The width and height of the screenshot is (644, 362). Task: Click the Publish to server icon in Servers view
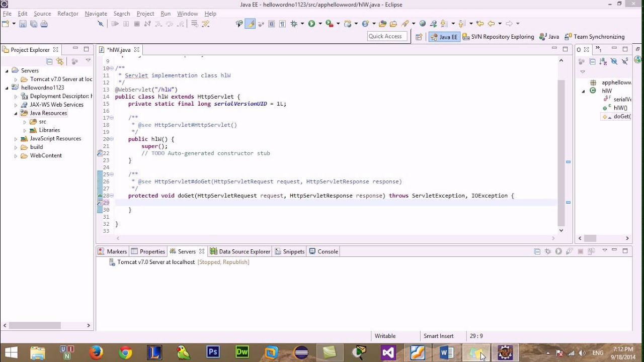point(591,251)
